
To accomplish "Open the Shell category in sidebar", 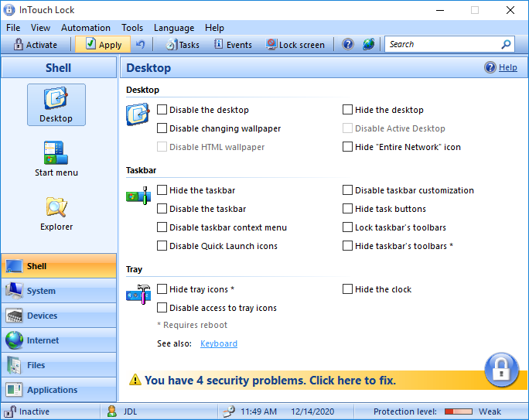I will pos(59,266).
